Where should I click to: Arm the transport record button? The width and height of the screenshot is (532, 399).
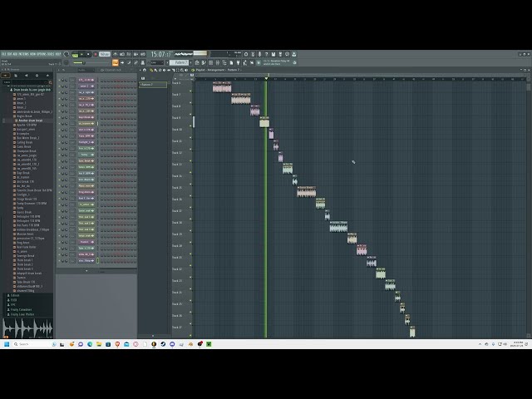tap(96, 54)
